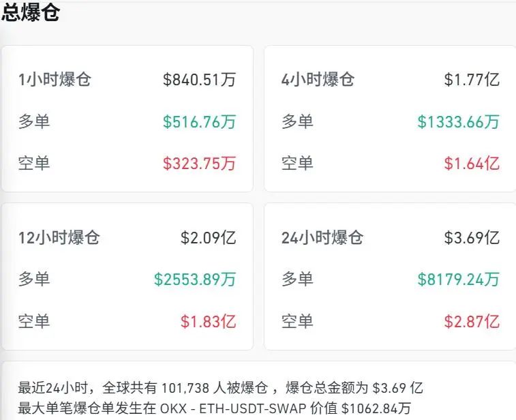Click the 1-hour total $840.51万 value

click(199, 80)
